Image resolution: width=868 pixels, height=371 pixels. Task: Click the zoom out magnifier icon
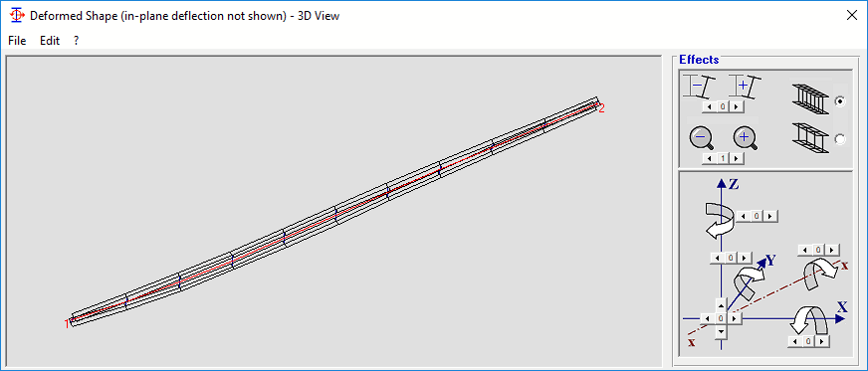[x=701, y=137]
